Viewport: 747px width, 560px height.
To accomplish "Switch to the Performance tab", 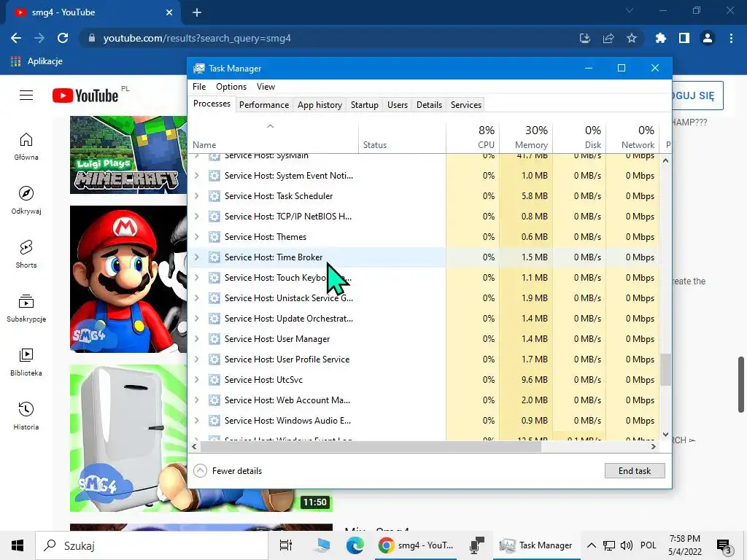I will click(x=264, y=105).
